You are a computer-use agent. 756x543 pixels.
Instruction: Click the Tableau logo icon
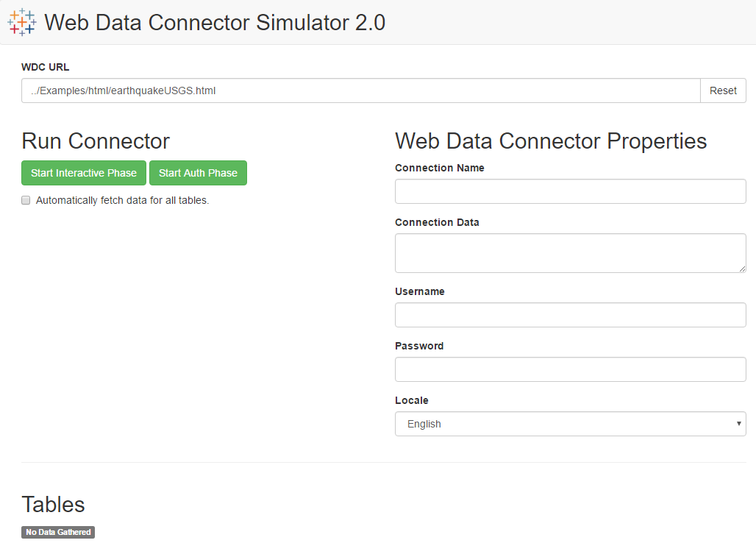tap(22, 22)
